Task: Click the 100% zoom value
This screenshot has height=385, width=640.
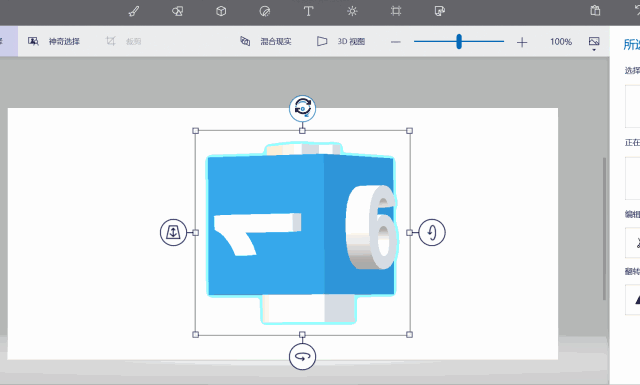Action: point(560,42)
